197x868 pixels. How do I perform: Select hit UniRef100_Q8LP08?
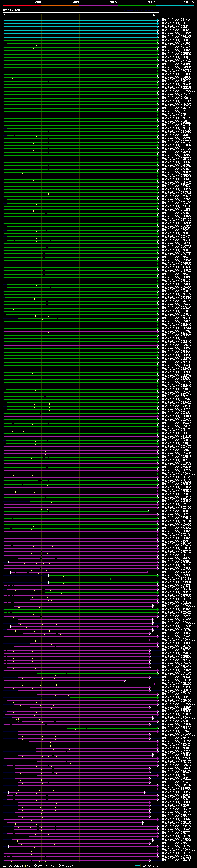click(x=176, y=349)
